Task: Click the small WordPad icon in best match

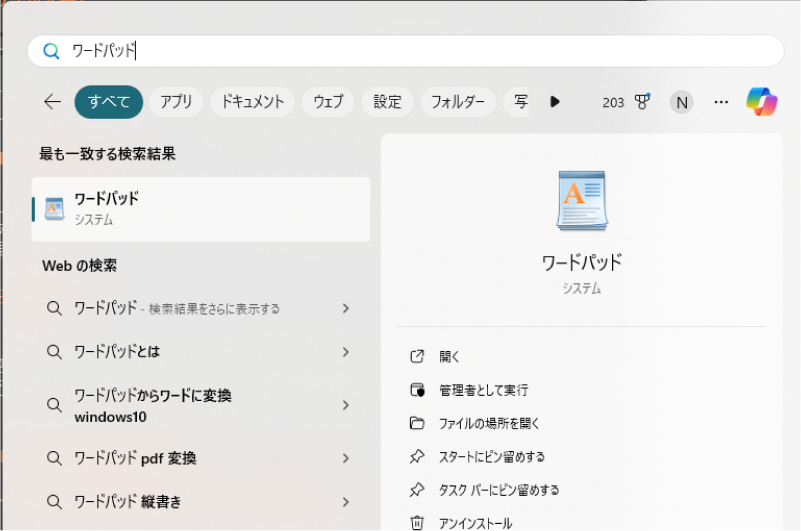Action: coord(54,209)
